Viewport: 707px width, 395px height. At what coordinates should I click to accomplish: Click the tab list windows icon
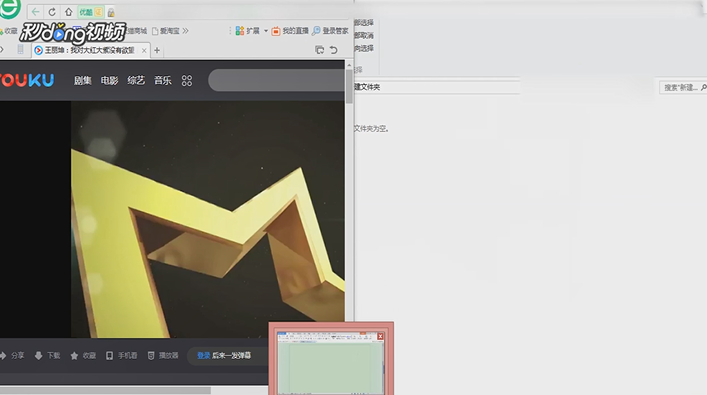coord(320,50)
